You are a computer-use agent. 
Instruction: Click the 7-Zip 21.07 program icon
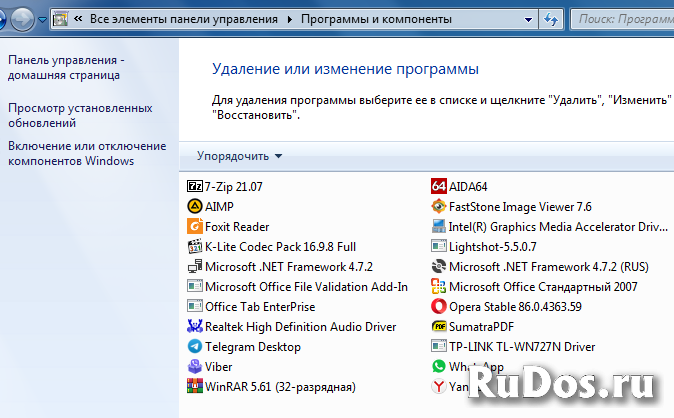[x=195, y=186]
